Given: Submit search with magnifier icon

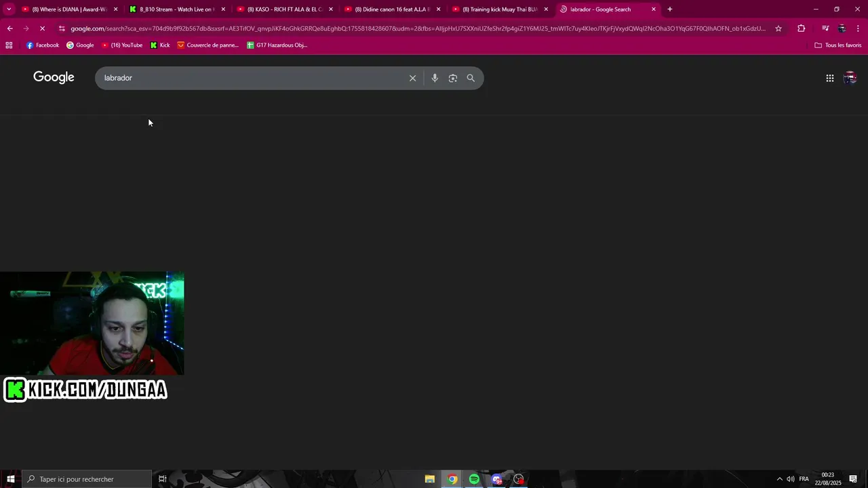Looking at the screenshot, I should [x=471, y=78].
